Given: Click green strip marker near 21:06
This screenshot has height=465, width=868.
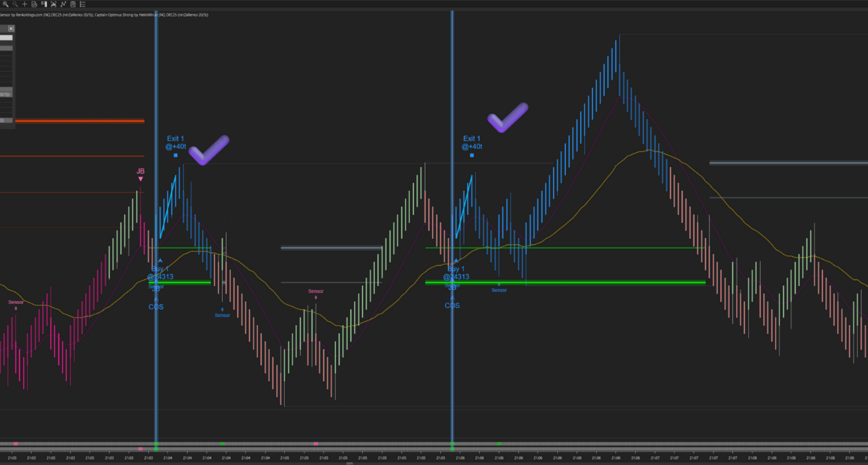Looking at the screenshot, I should [499, 444].
